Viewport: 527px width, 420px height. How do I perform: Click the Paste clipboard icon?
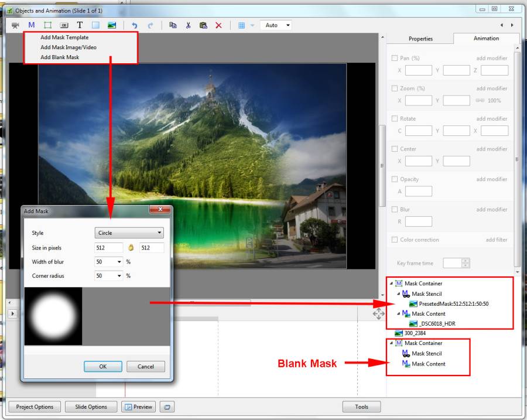(203, 25)
